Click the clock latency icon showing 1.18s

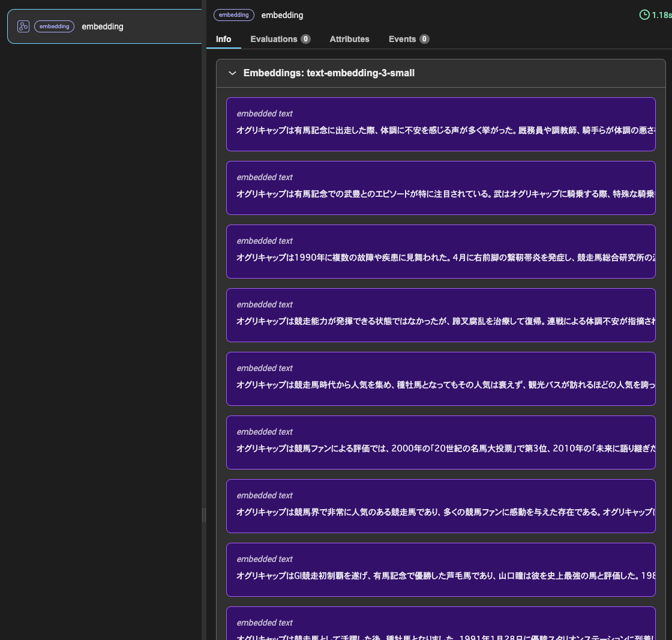pos(644,15)
